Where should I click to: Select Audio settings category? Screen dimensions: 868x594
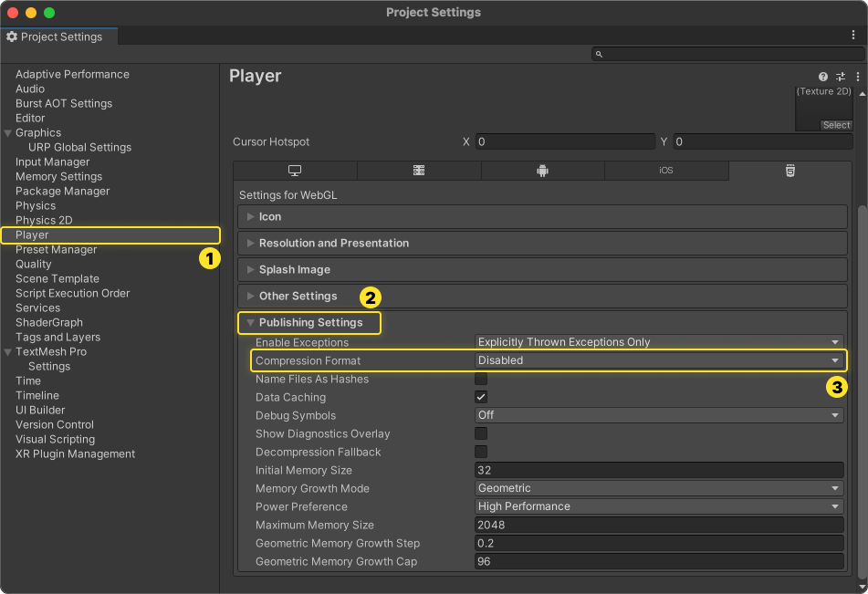(30, 89)
